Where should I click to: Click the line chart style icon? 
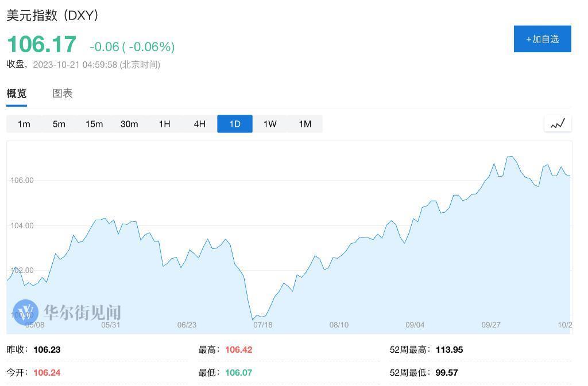557,123
